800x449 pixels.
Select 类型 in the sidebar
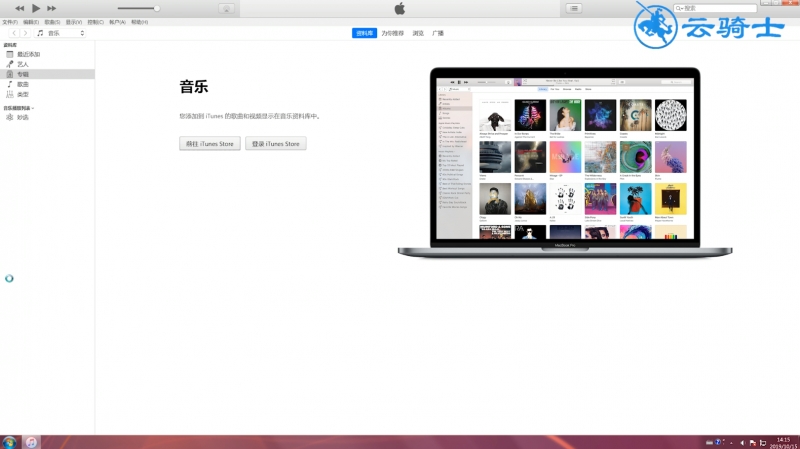[23, 94]
